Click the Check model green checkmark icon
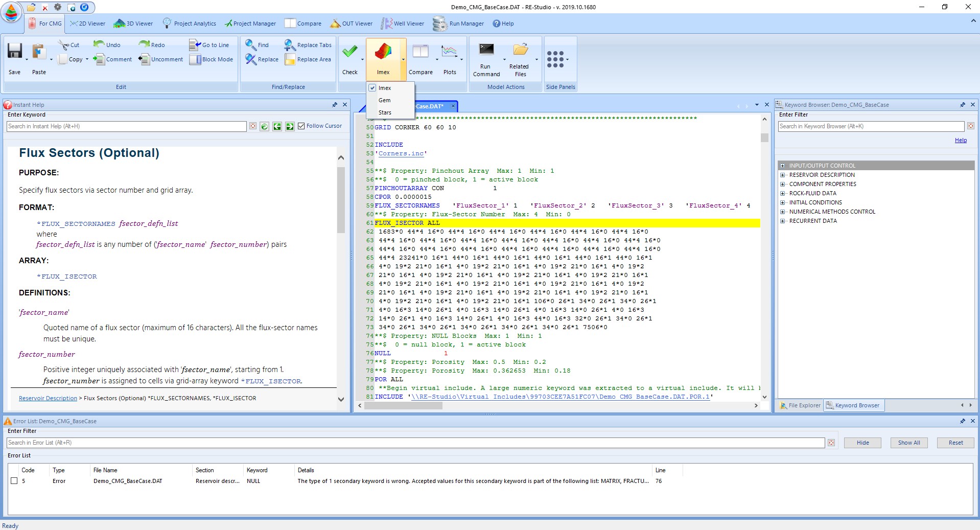This screenshot has width=980, height=530. 349,52
